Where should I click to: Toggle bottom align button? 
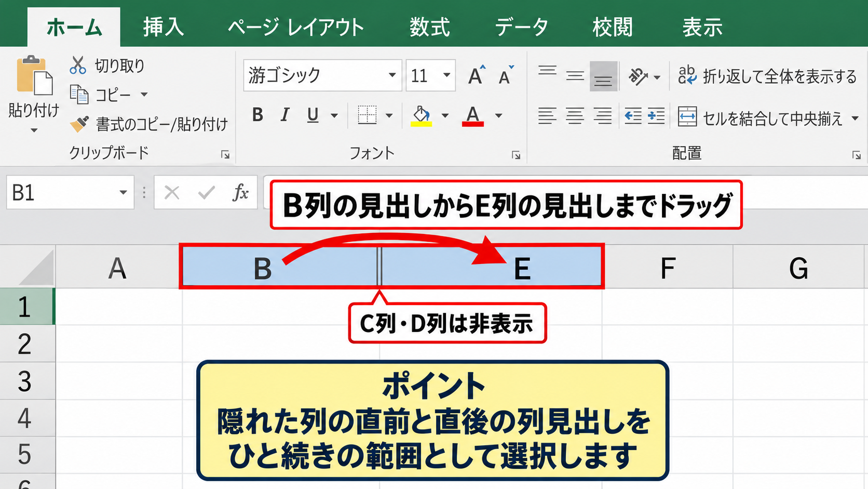[x=603, y=76]
